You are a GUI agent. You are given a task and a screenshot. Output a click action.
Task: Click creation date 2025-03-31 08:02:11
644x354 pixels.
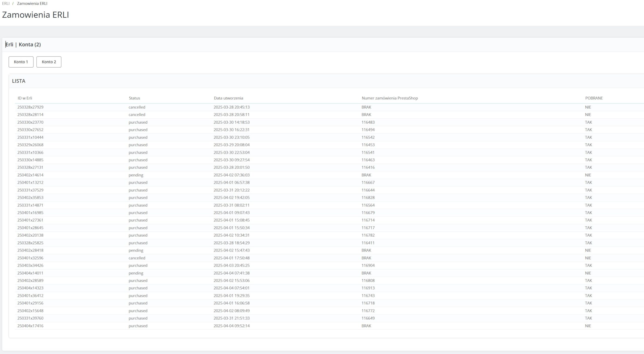pyautogui.click(x=232, y=205)
